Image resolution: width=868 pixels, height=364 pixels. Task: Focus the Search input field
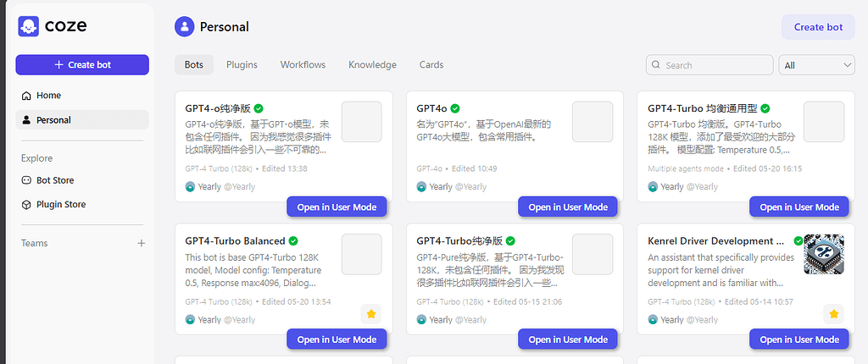coord(709,64)
